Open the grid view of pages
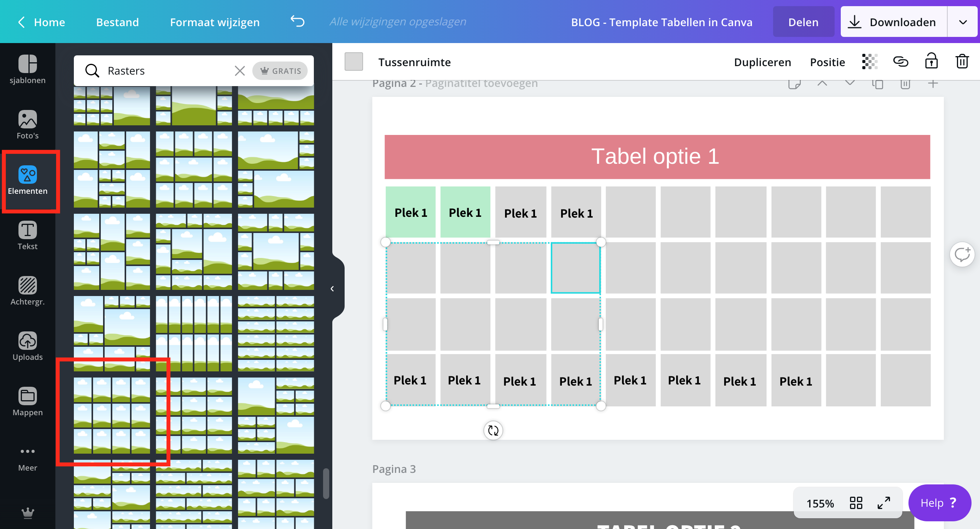Screen dimensions: 980x529 (x=856, y=503)
